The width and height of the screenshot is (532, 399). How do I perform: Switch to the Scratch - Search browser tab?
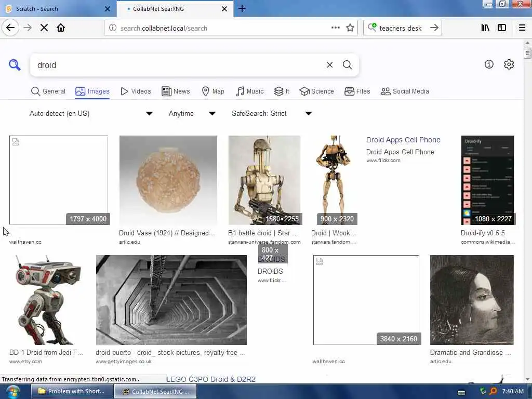tap(58, 9)
